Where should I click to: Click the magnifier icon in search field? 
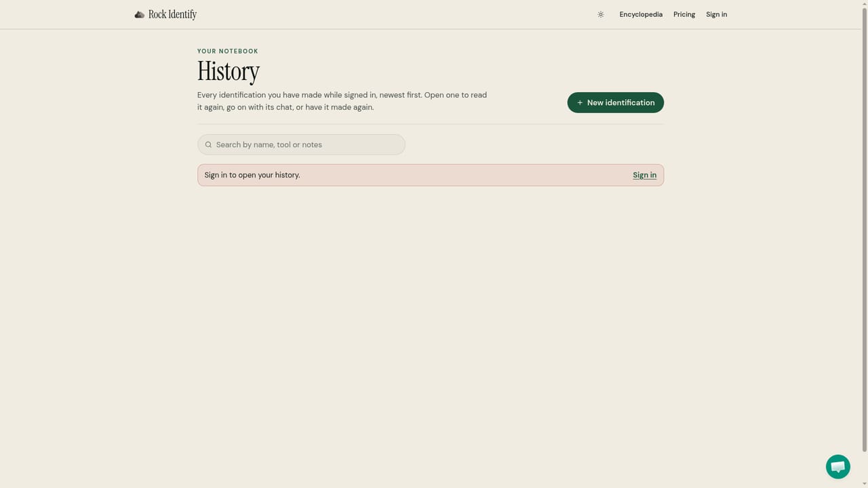click(x=208, y=144)
